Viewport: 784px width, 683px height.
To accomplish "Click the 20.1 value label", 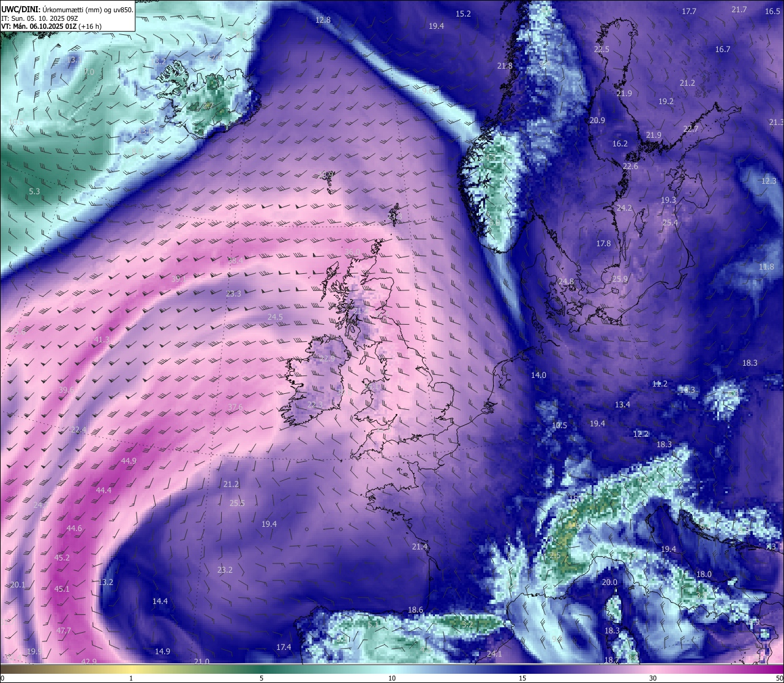I will [x=18, y=584].
